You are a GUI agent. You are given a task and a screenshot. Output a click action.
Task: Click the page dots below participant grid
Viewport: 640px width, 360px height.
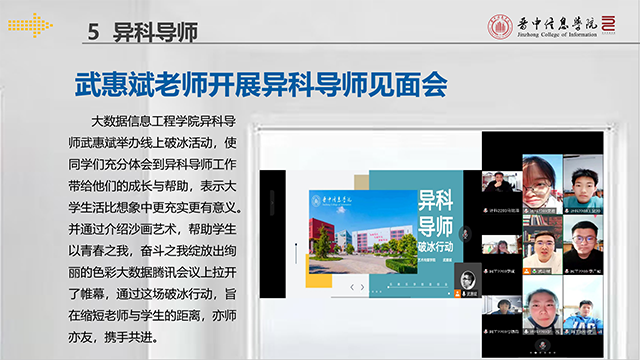(x=543, y=352)
